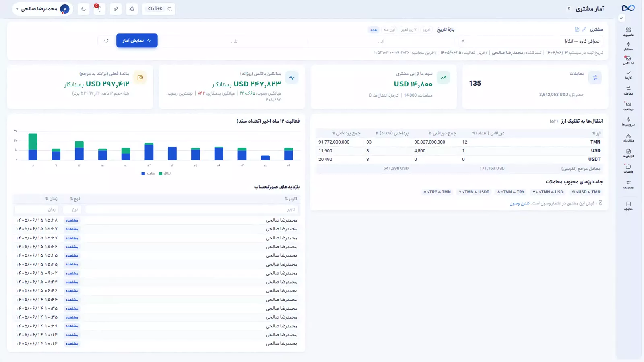Open the واتساپ (WhatsApp) sidebar item

click(628, 169)
